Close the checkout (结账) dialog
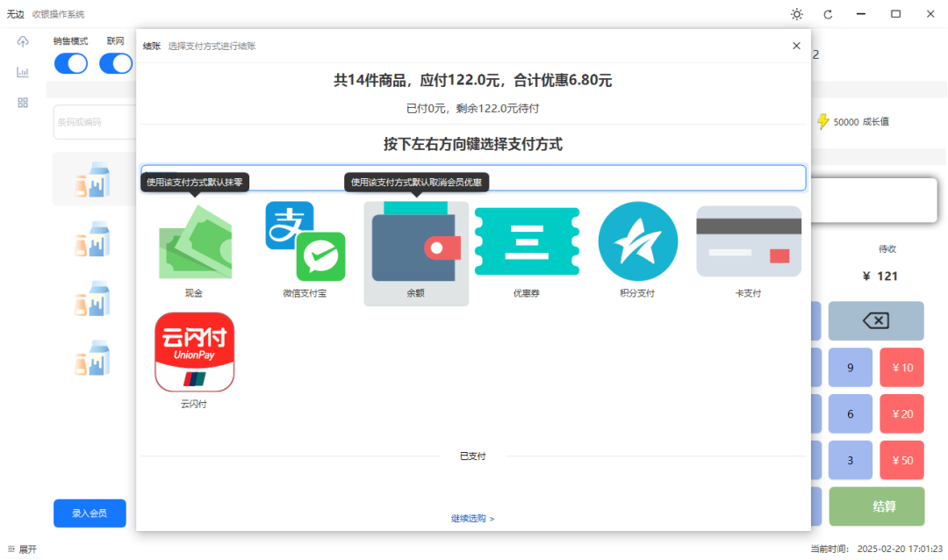 [x=796, y=46]
